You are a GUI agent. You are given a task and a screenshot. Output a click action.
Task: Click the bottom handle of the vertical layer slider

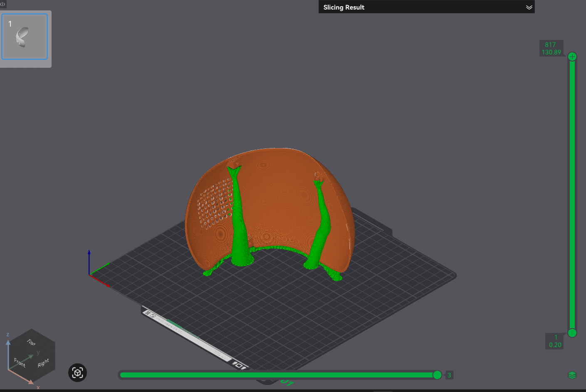pos(572,333)
